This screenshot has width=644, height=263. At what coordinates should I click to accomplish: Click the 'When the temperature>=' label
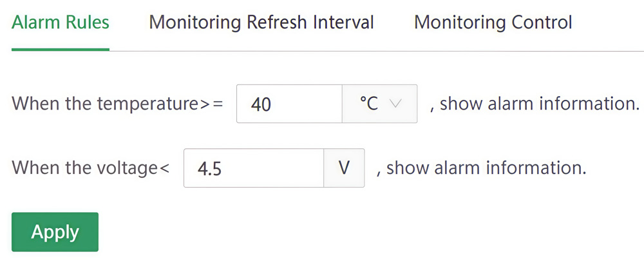click(x=118, y=104)
